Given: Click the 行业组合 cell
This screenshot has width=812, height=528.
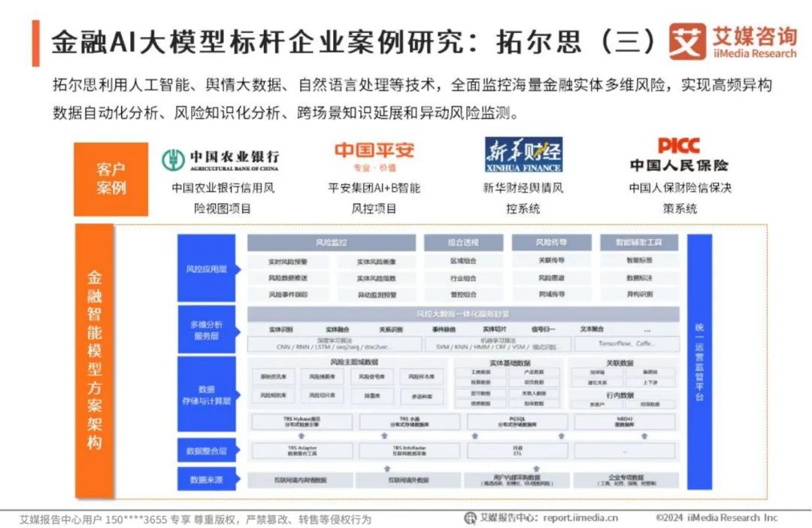Looking at the screenshot, I should (463, 278).
